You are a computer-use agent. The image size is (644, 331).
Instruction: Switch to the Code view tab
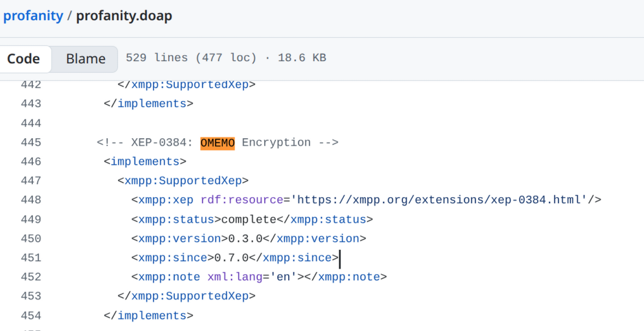[23, 59]
